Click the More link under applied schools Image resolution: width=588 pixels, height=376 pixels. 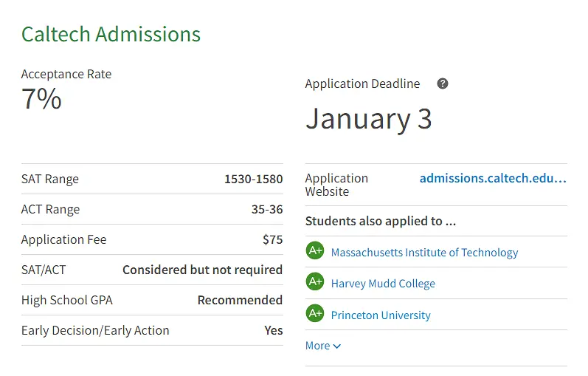318,346
